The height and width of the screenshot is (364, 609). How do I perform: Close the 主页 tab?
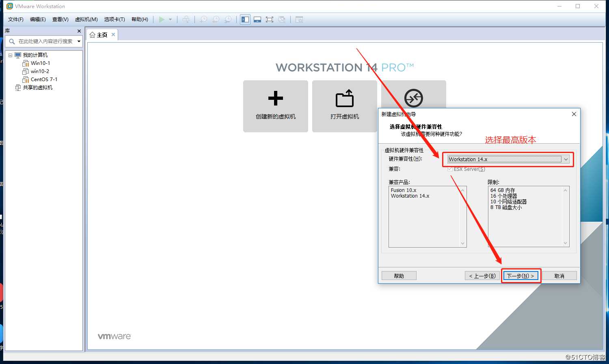(113, 35)
